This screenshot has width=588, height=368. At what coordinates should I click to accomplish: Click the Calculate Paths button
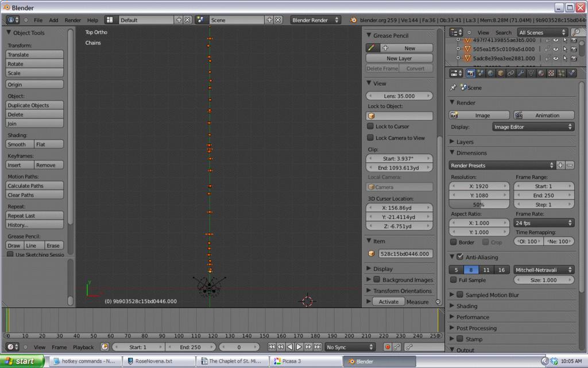(34, 186)
